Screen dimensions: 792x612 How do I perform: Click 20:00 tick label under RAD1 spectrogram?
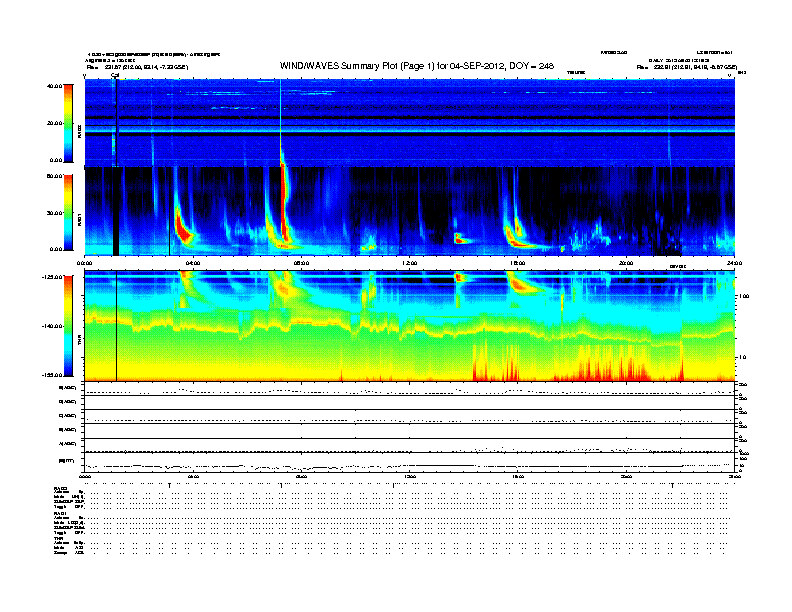626,263
